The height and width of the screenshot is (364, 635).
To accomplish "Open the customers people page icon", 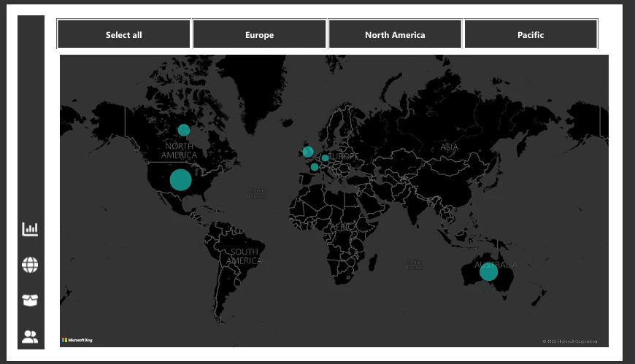I will click(x=30, y=336).
